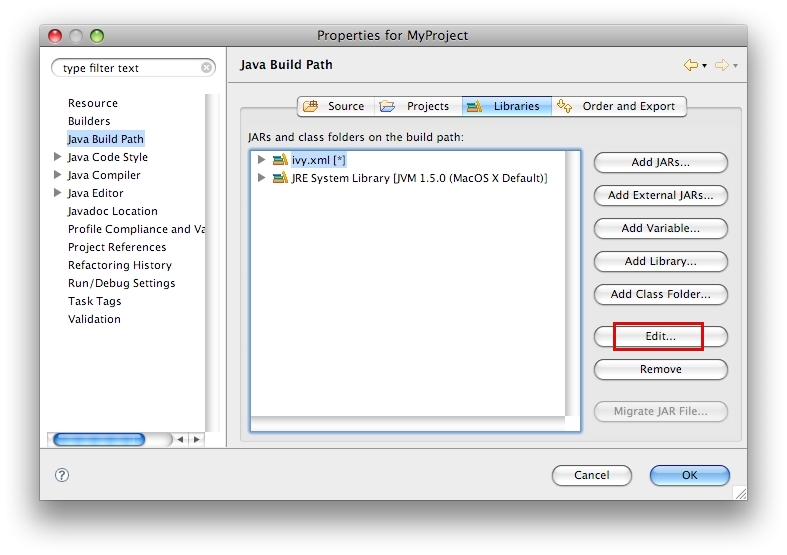787x555 pixels.
Task: Click the help question mark icon
Action: point(62,476)
